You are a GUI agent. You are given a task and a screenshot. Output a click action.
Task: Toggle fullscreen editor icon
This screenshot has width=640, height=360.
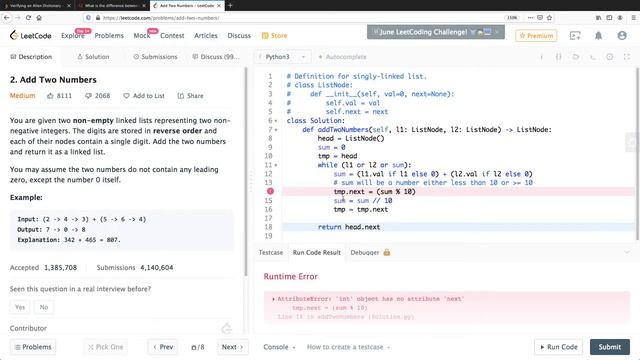click(627, 57)
